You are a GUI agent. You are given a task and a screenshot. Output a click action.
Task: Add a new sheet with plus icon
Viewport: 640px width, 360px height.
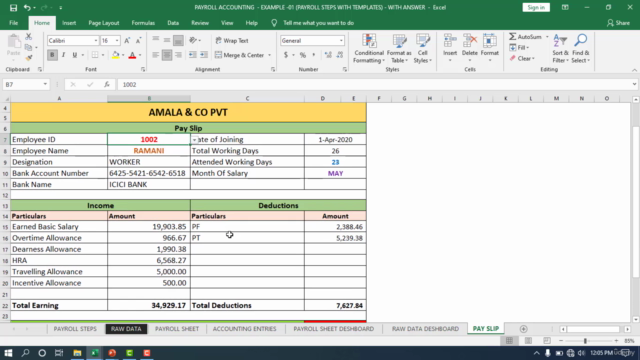point(523,329)
